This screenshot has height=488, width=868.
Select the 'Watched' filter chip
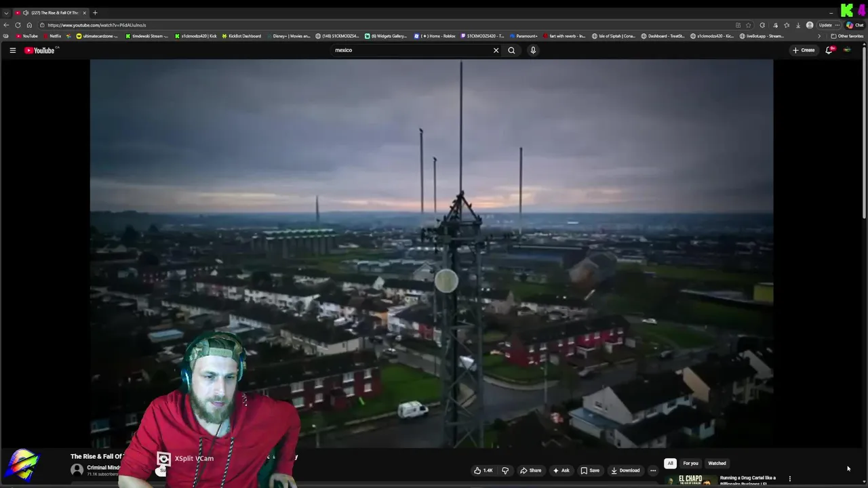tap(717, 464)
